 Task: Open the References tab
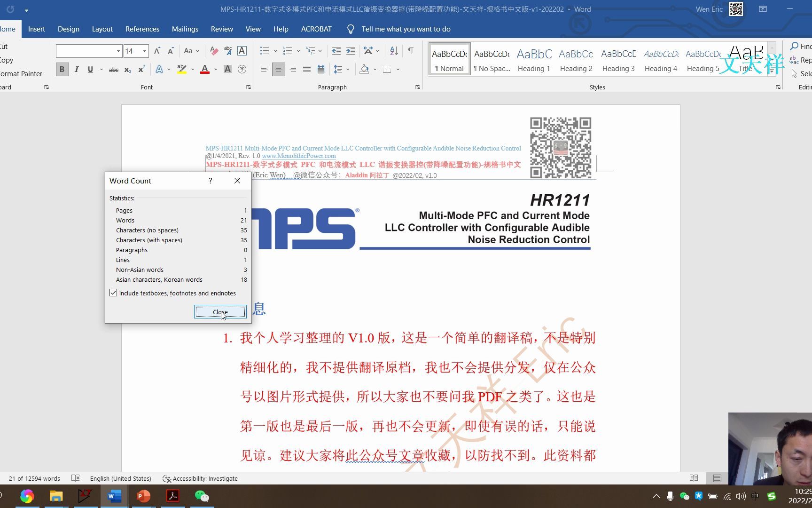click(x=142, y=29)
